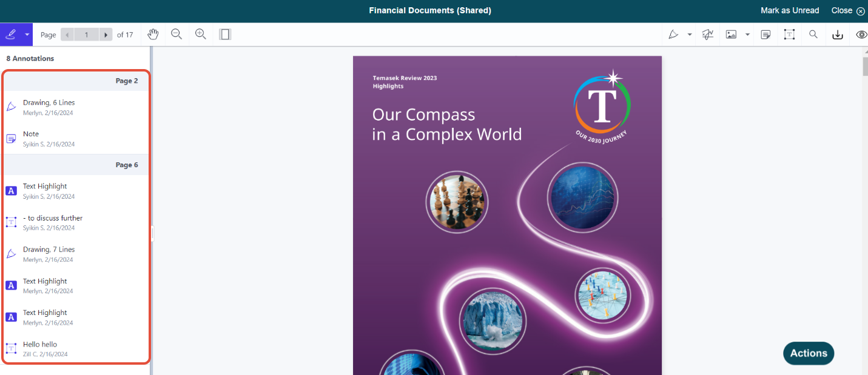Viewport: 868px width, 375px height.
Task: Go to the next page arrow
Action: [x=106, y=35]
